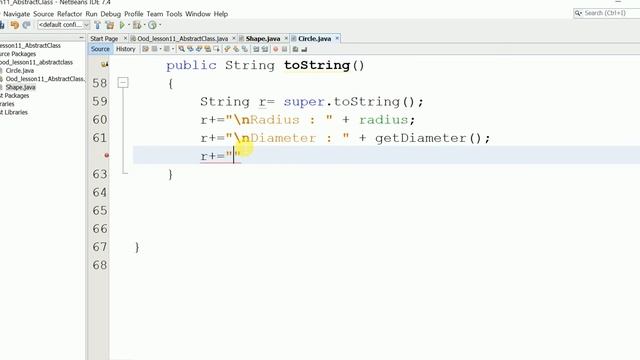Click the Shift Line Right icon
This screenshot has width=640, height=360.
point(264,49)
